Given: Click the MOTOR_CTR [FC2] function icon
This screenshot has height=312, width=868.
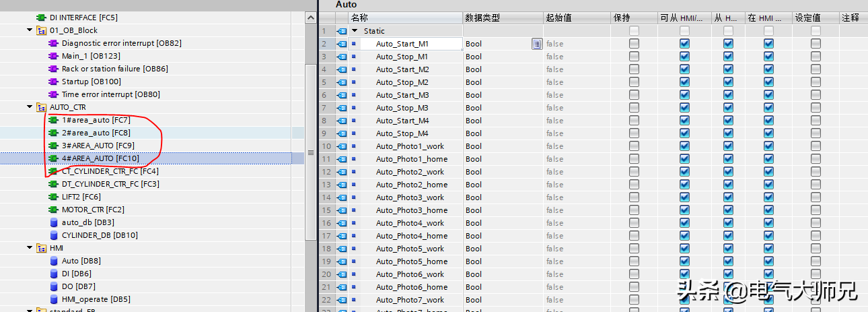Looking at the screenshot, I should pyautogui.click(x=54, y=210).
